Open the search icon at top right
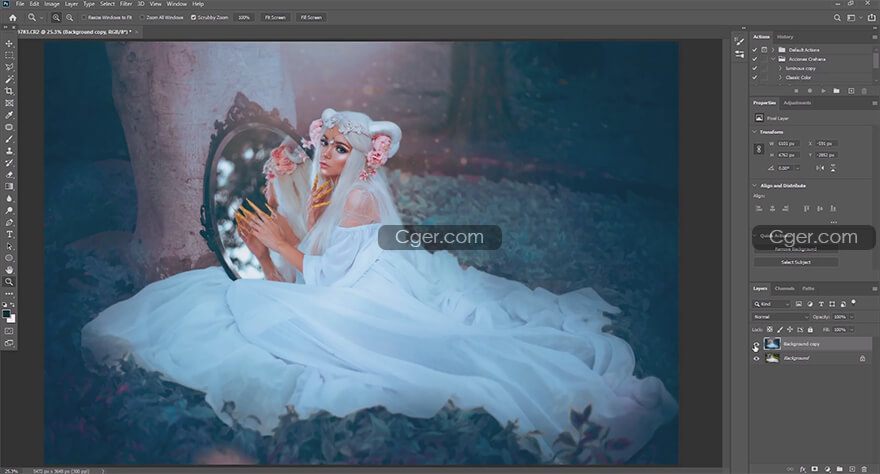The image size is (880, 474). tap(837, 17)
